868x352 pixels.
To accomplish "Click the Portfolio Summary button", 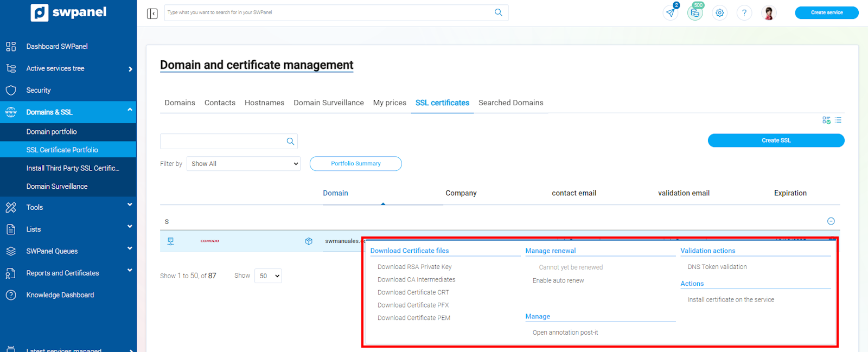I will point(355,164).
